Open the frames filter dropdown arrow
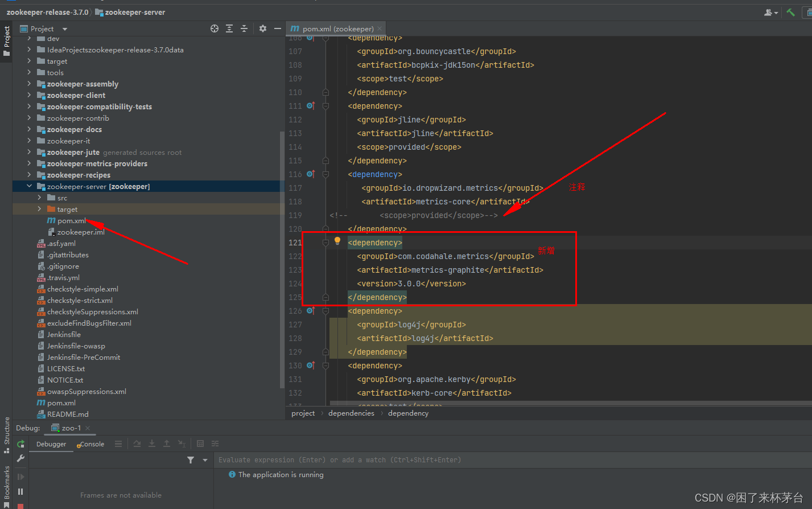Image resolution: width=812 pixels, height=509 pixels. point(205,460)
